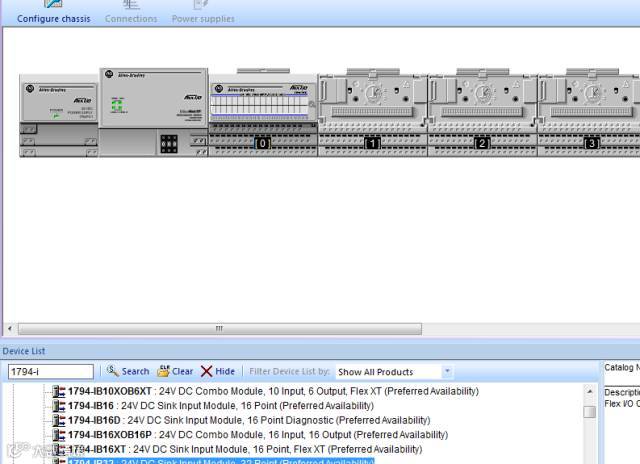
Task: Select 1794-IB16D diagnostic input module row
Action: pos(249,420)
